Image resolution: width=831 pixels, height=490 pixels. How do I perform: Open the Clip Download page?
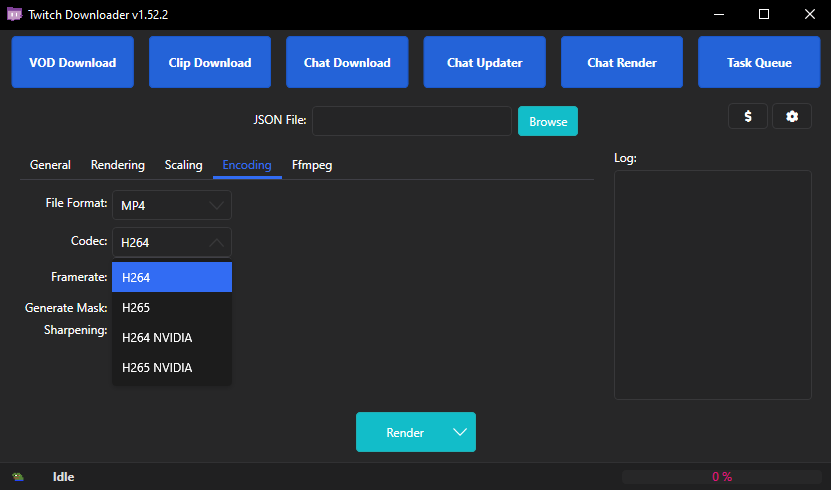tap(210, 62)
